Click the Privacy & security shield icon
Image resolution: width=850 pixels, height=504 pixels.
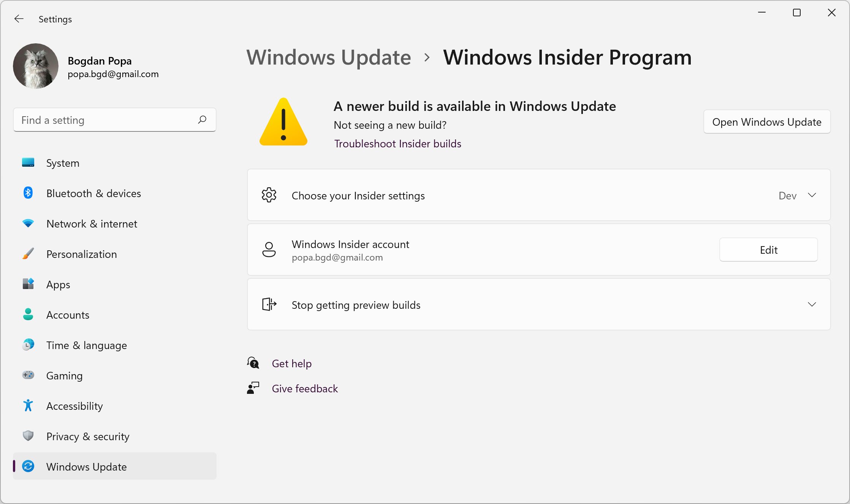point(28,436)
